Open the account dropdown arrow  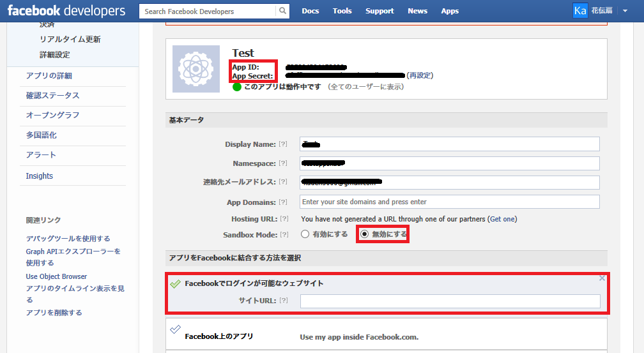pos(625,11)
